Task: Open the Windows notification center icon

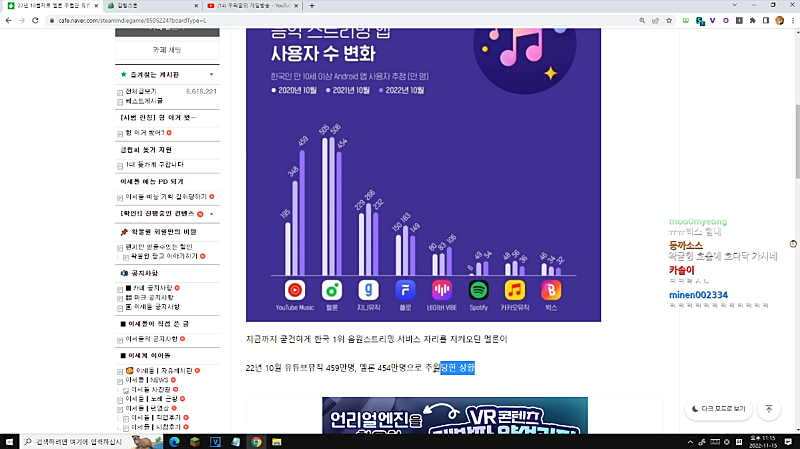Action: pyautogui.click(x=788, y=441)
